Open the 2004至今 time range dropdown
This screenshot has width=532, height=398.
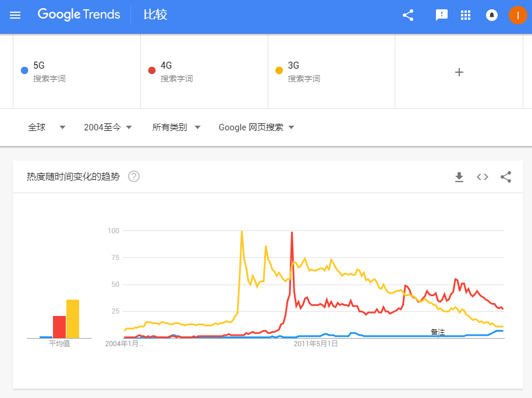(108, 127)
